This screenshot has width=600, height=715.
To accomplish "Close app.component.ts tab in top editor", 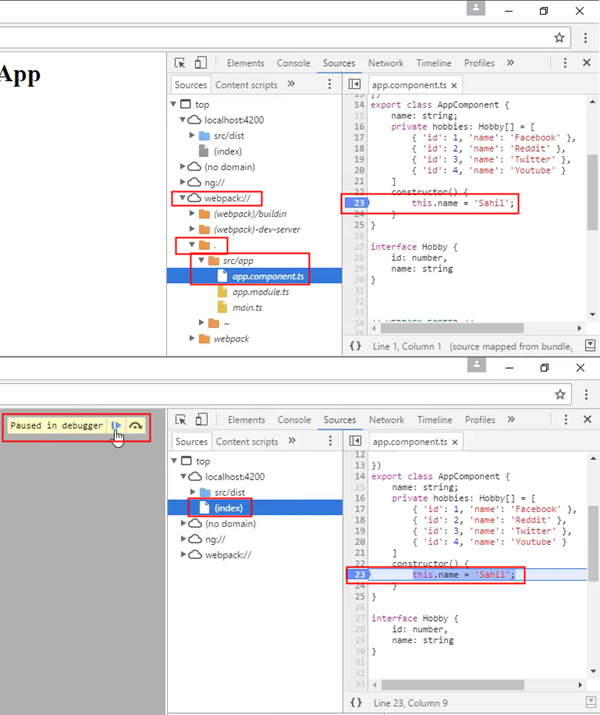I will 454,85.
